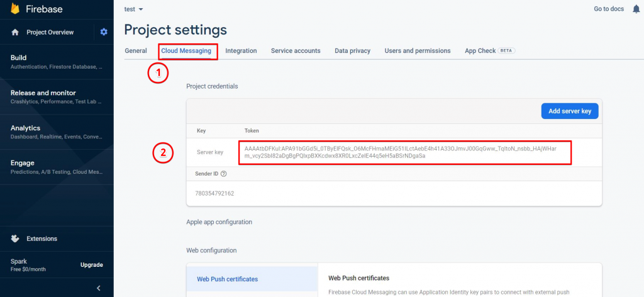Image resolution: width=644 pixels, height=297 pixels.
Task: Click the Sender ID help icon
Action: coord(224,173)
